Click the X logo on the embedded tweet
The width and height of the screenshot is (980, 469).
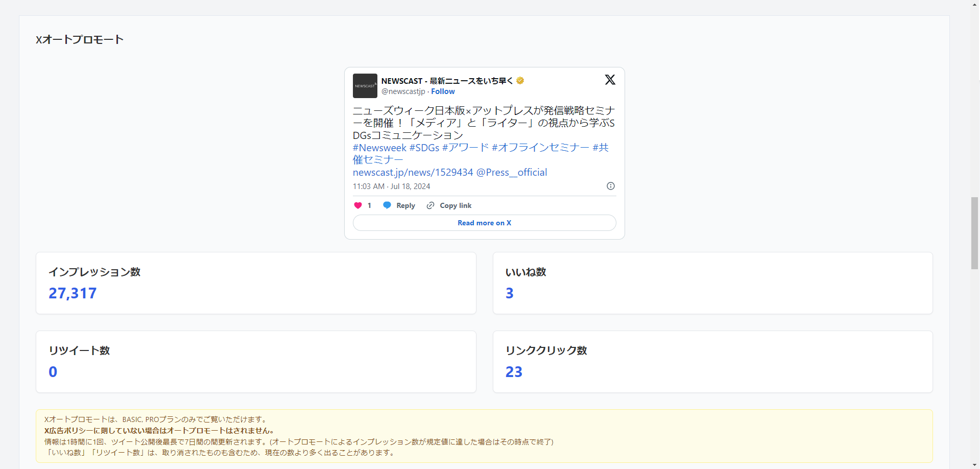pyautogui.click(x=609, y=80)
